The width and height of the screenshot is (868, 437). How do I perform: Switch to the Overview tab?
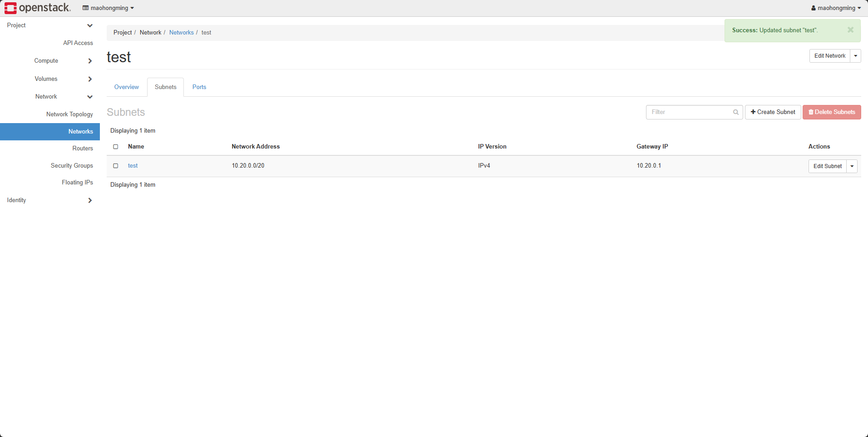coord(127,87)
